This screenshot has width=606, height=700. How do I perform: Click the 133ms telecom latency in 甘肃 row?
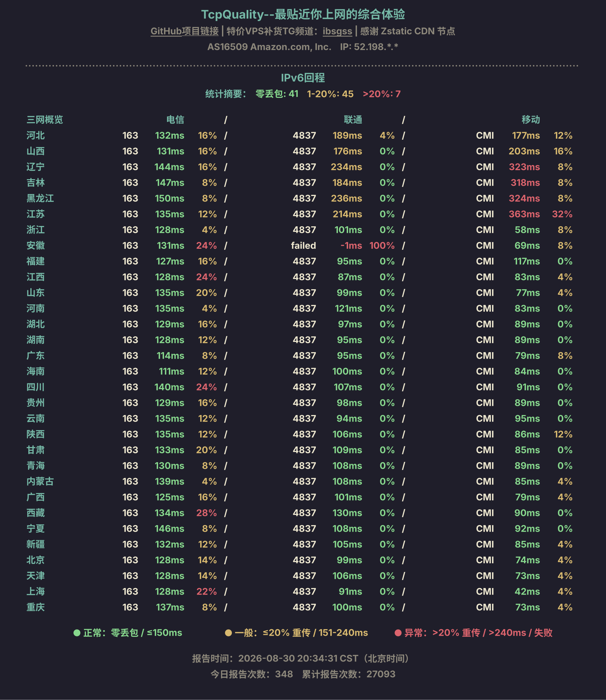169,450
